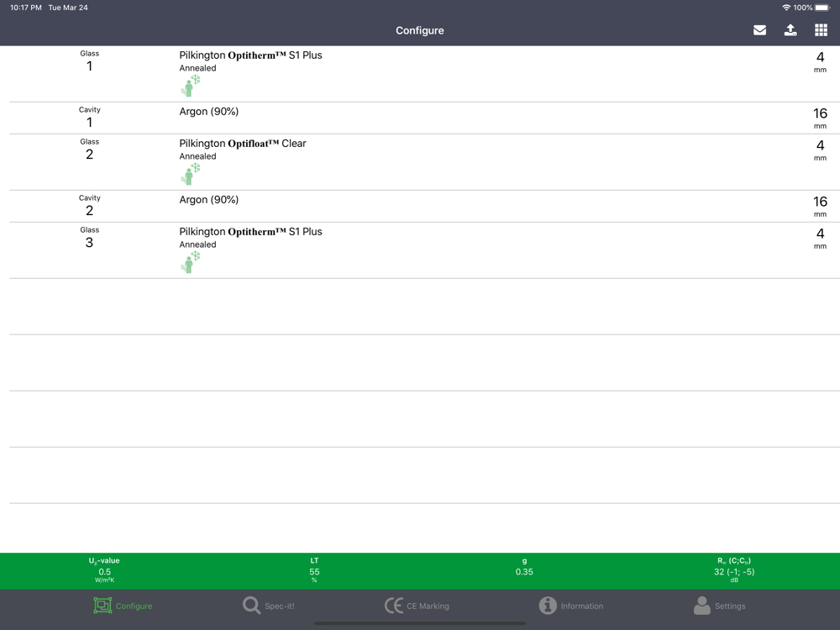Tap the 10:17 PM clock
The width and height of the screenshot is (840, 630).
[x=26, y=8]
